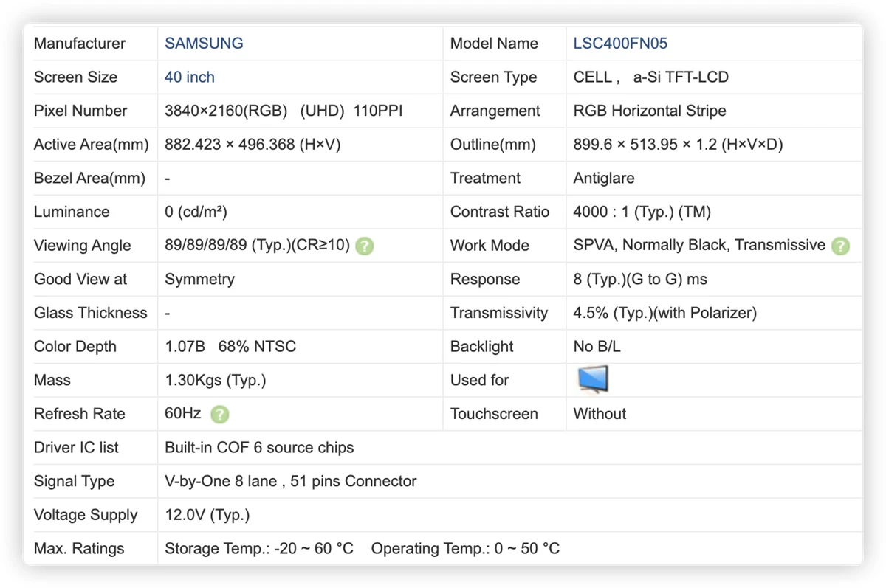Select the Active Area(mm) label
This screenshot has width=886, height=588.
92,145
